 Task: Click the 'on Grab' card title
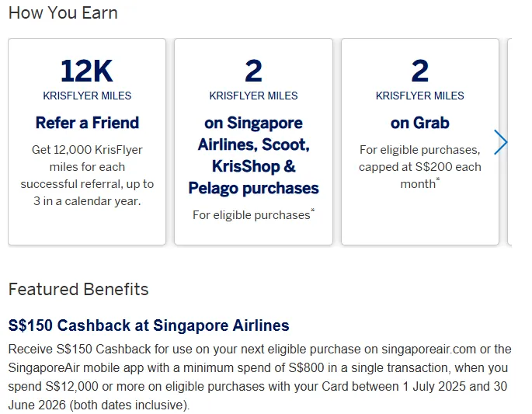pos(419,123)
